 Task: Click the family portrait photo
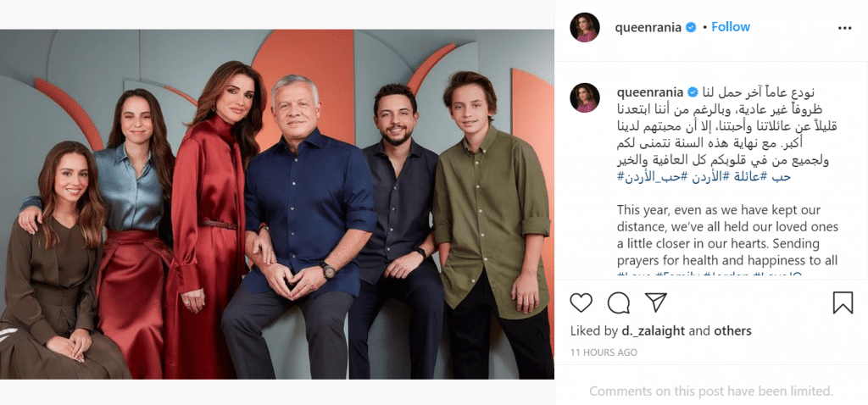coord(277,204)
